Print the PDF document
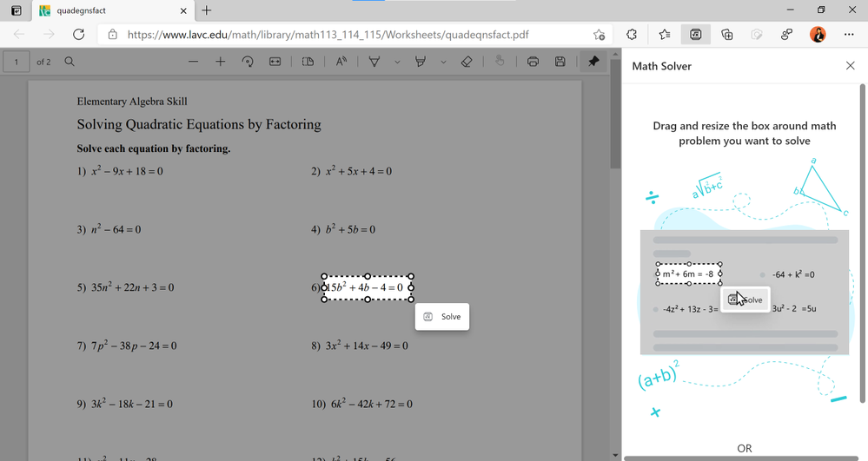 click(533, 62)
